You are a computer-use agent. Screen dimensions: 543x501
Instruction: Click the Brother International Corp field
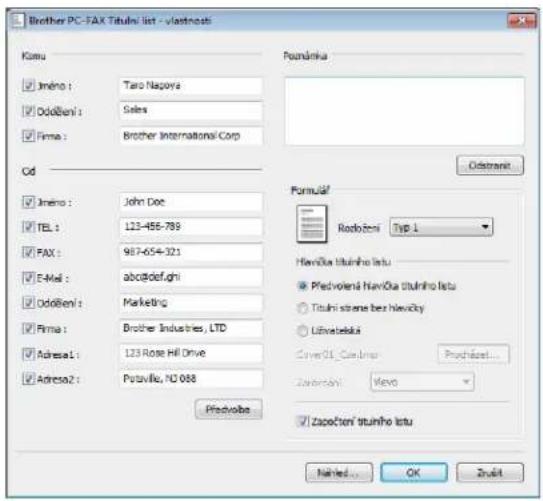191,136
